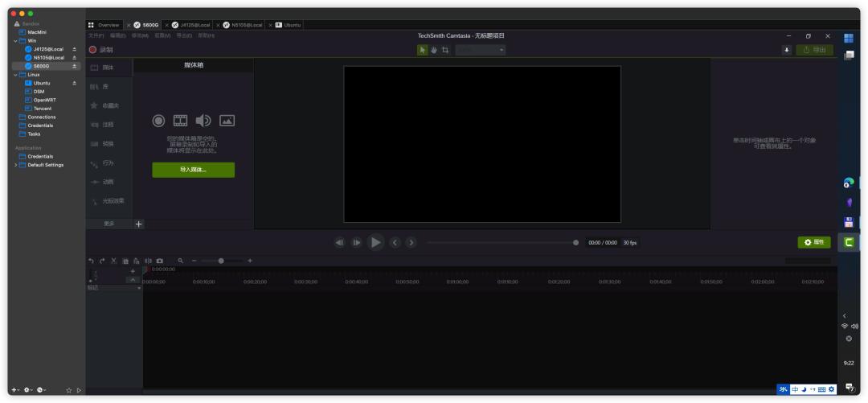868x403 pixels.
Task: Click the camera snapshot icon on timeline
Action: (159, 261)
